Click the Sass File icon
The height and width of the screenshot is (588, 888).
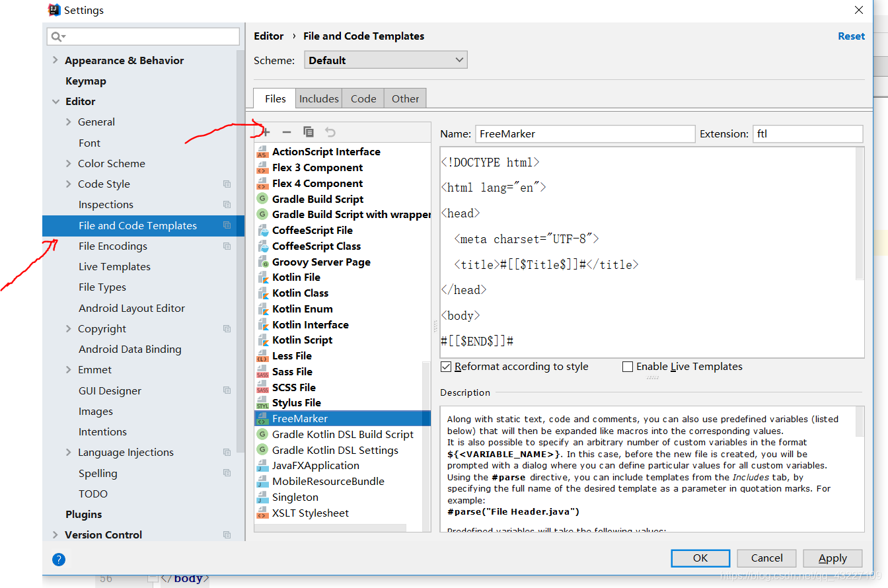[x=262, y=372]
